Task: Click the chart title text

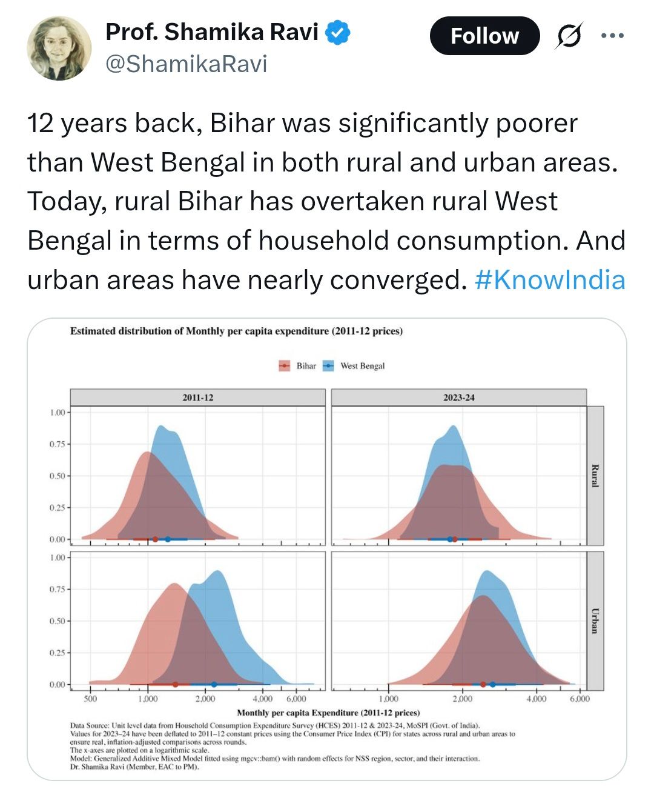Action: [x=236, y=331]
